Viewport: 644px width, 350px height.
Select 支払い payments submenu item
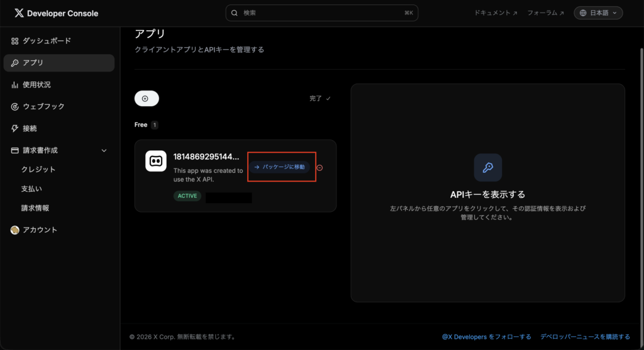(31, 189)
